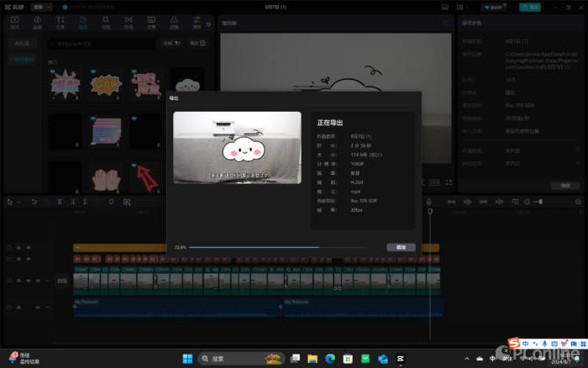Toggle visibility eye on the video track
The height and width of the screenshot is (368, 588).
[28, 280]
